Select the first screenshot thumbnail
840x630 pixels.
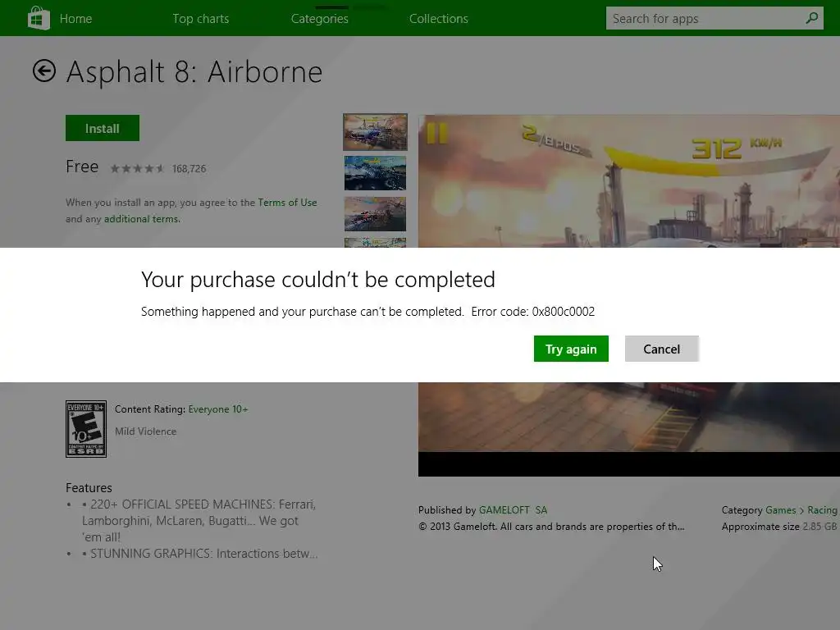tap(375, 132)
